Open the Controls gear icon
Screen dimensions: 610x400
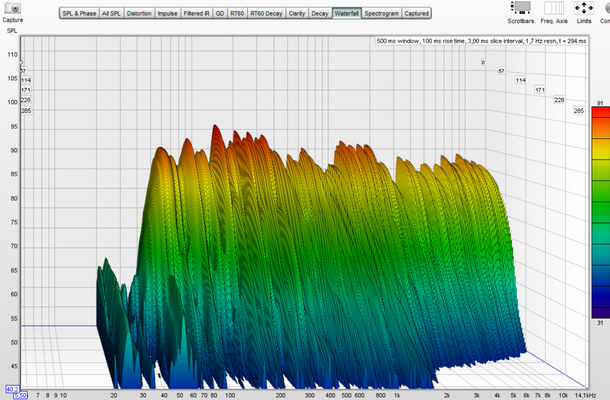tap(606, 8)
